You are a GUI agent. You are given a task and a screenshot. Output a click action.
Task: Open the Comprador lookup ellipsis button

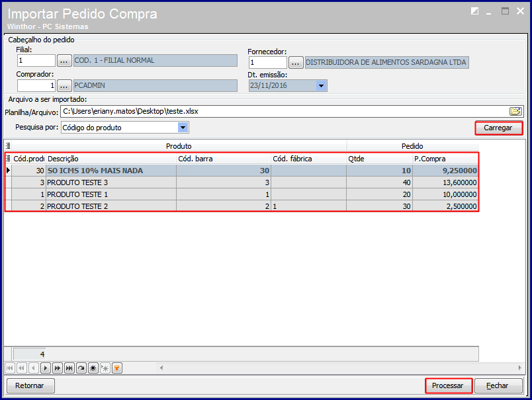pos(64,85)
